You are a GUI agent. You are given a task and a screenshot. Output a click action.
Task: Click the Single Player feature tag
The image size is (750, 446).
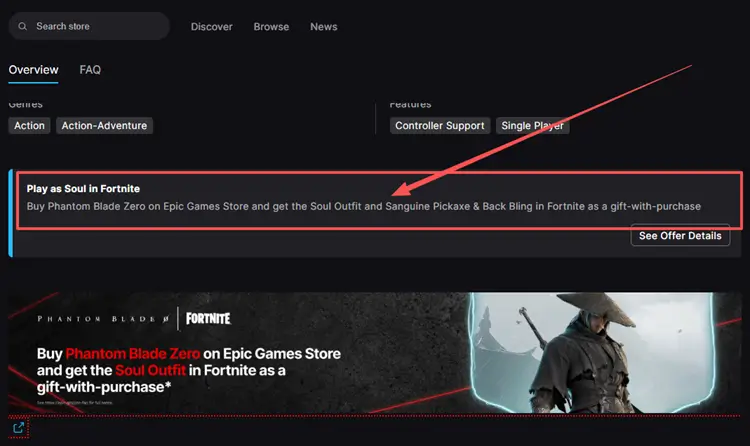(x=532, y=125)
